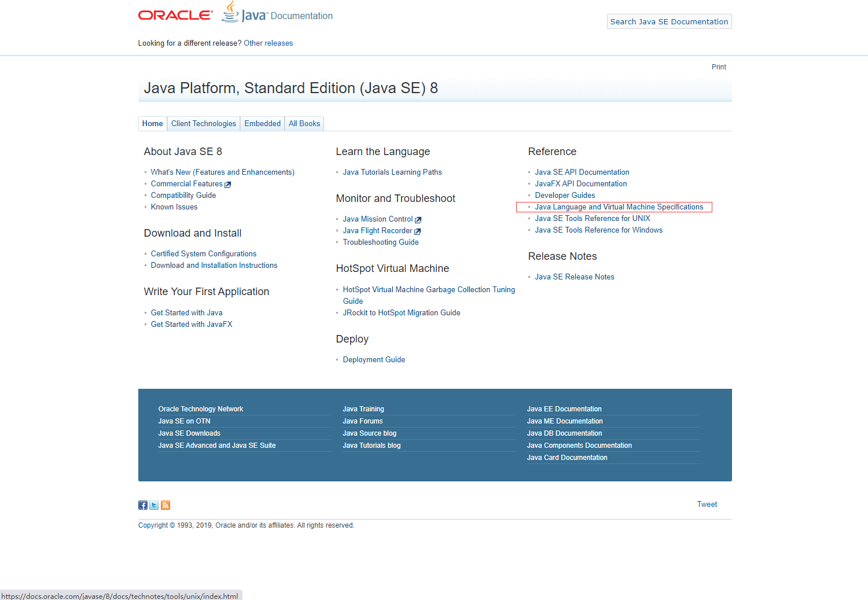Click external-link icon beside Commercial Features
Image resolution: width=868 pixels, height=600 pixels.
pyautogui.click(x=228, y=185)
